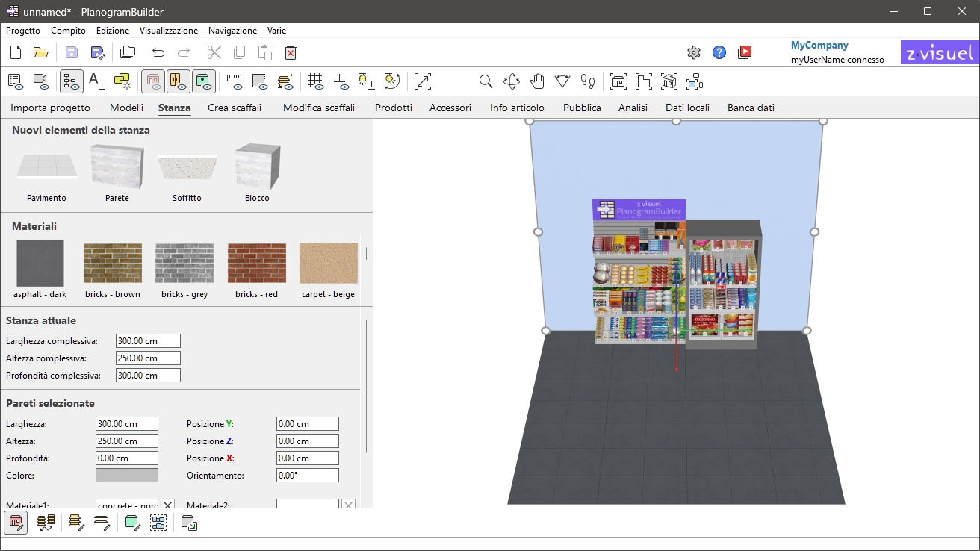Activate the room edit mode icon at bottom

pyautogui.click(x=16, y=523)
